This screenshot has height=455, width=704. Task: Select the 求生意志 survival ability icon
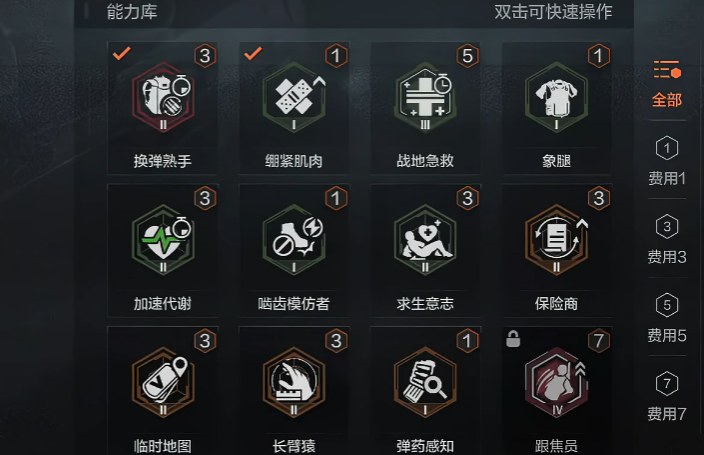tap(425, 239)
